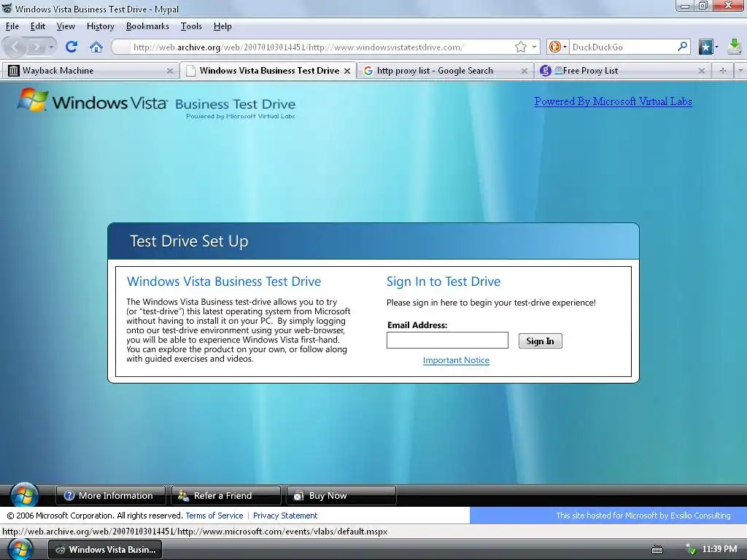Click the Email Address input field
747x560 pixels.
pos(447,340)
